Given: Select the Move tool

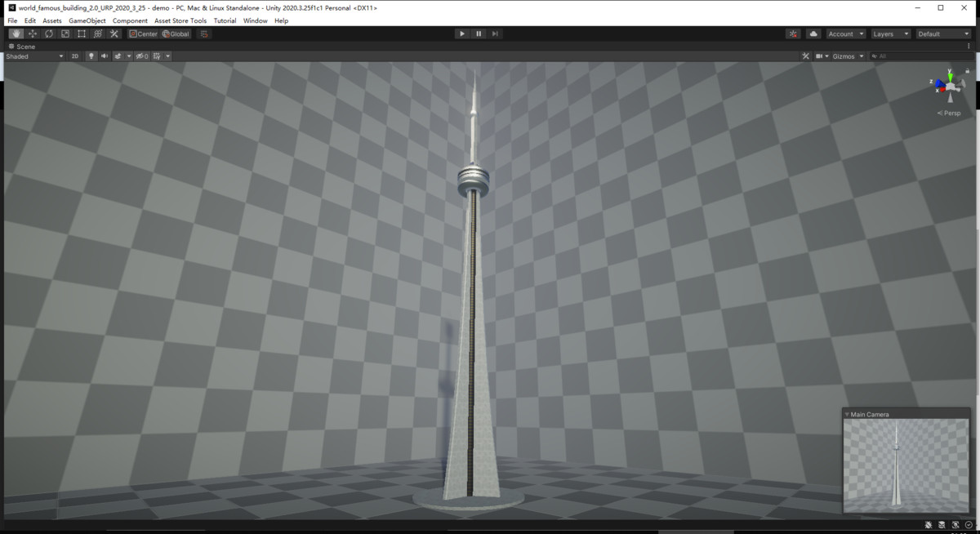Looking at the screenshot, I should pos(31,33).
